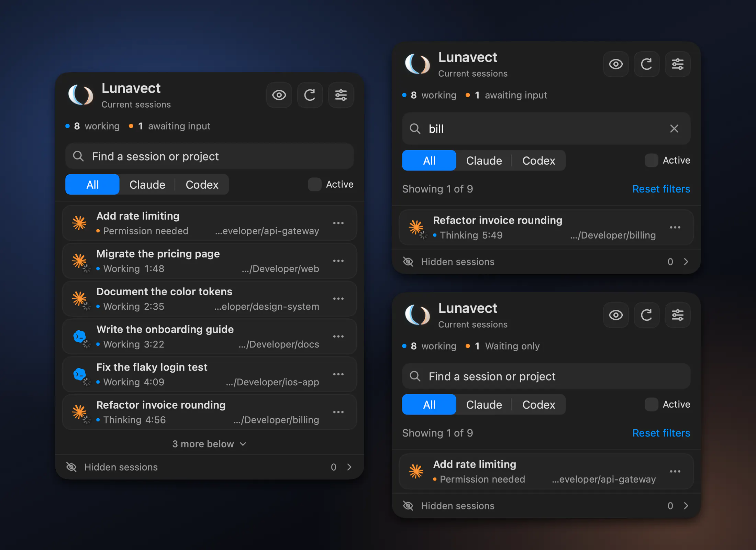Click the search field containing 'bill'
This screenshot has height=550, width=756.
546,129
